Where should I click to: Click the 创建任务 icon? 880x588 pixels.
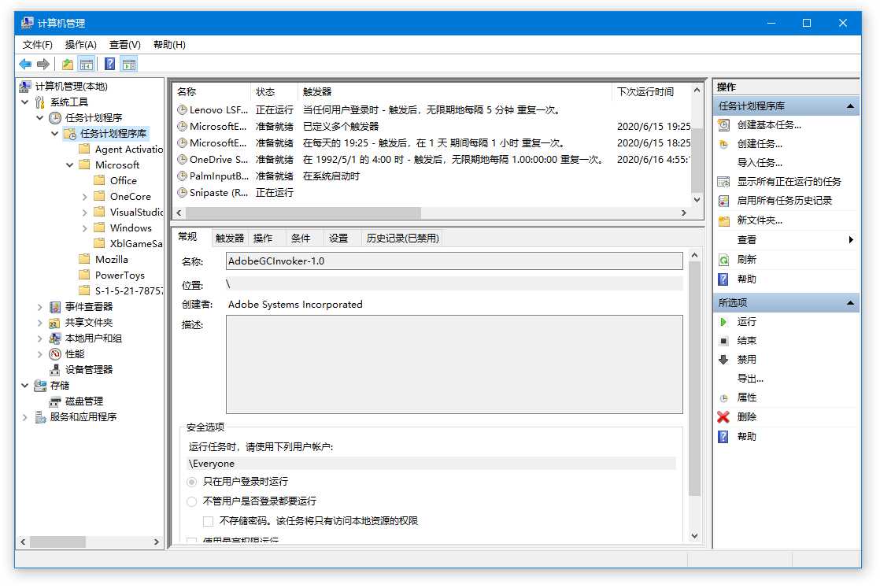coord(724,144)
